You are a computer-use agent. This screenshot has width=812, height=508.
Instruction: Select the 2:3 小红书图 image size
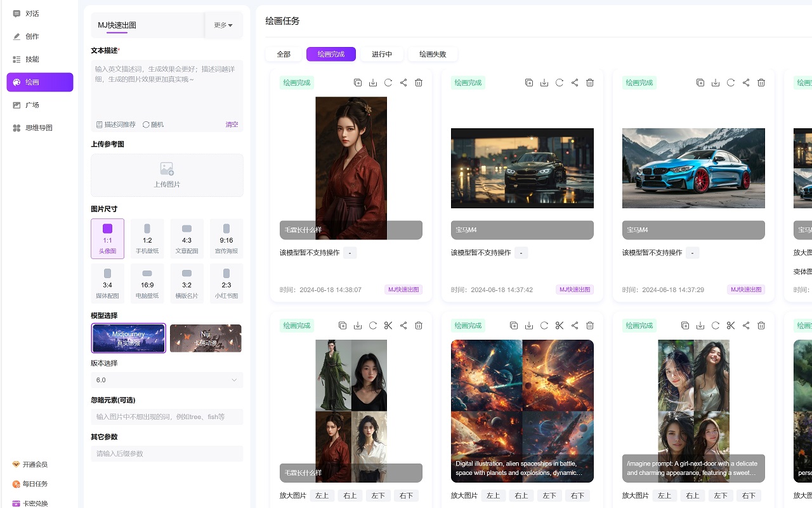(226, 283)
